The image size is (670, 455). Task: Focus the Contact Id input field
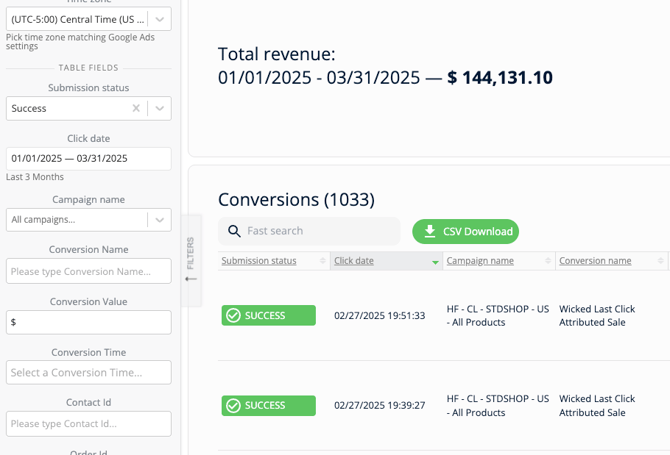pos(88,423)
